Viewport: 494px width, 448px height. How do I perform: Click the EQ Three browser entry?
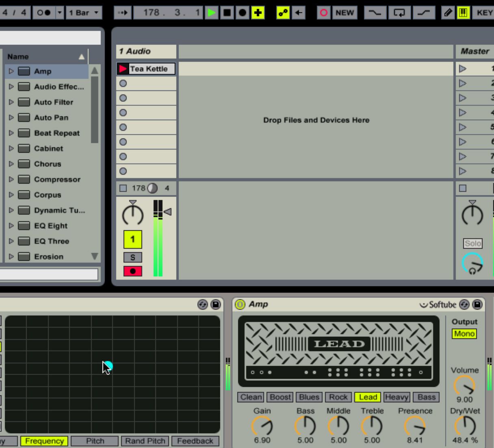click(x=52, y=241)
